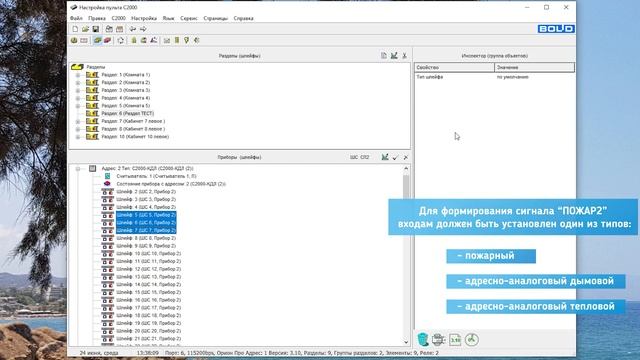Screen dimensions: 640x360
Task: Expand Раздел 1 (Комната 1) node
Action: [x=78, y=75]
